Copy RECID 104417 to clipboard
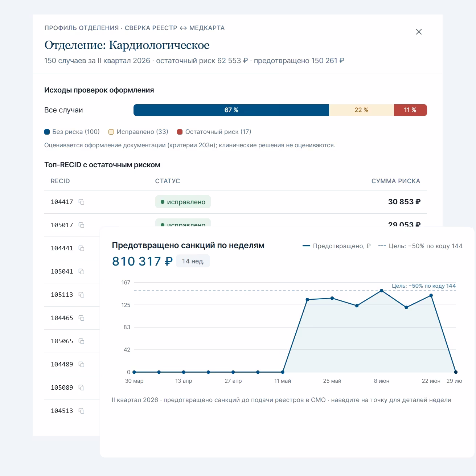The width and height of the screenshot is (476, 476). 82,202
